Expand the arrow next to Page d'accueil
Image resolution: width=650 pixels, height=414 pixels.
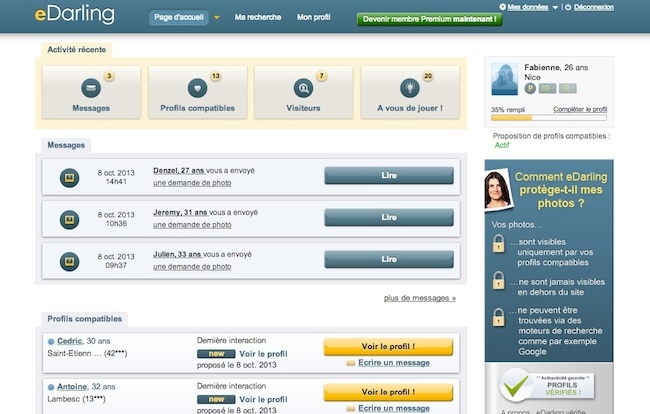tap(216, 17)
